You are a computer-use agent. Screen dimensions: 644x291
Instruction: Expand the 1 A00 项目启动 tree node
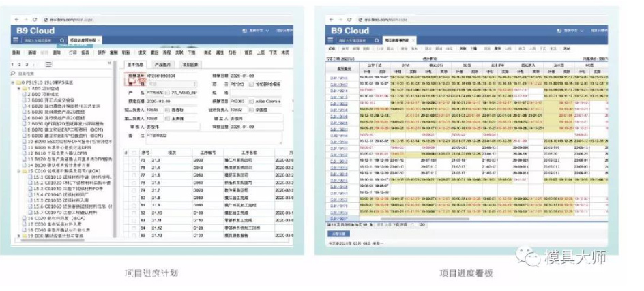tap(14, 87)
